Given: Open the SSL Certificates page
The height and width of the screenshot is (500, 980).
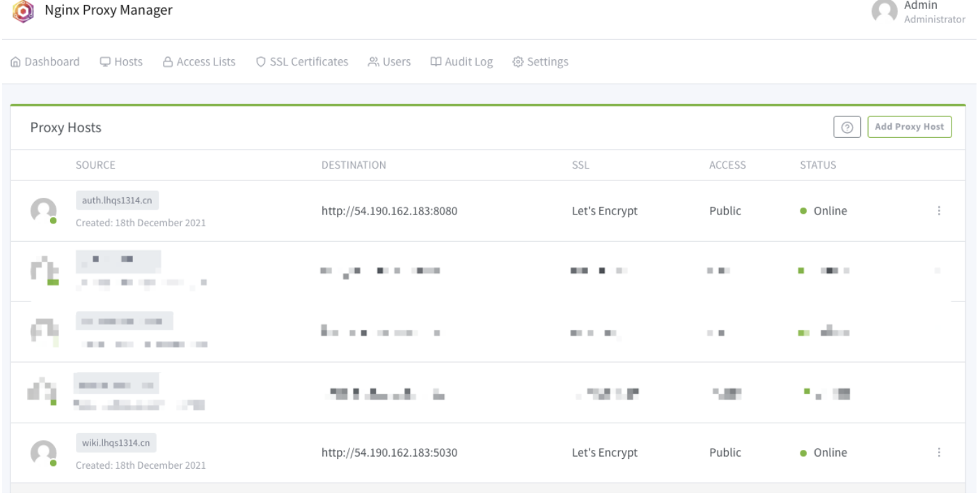Looking at the screenshot, I should point(302,62).
